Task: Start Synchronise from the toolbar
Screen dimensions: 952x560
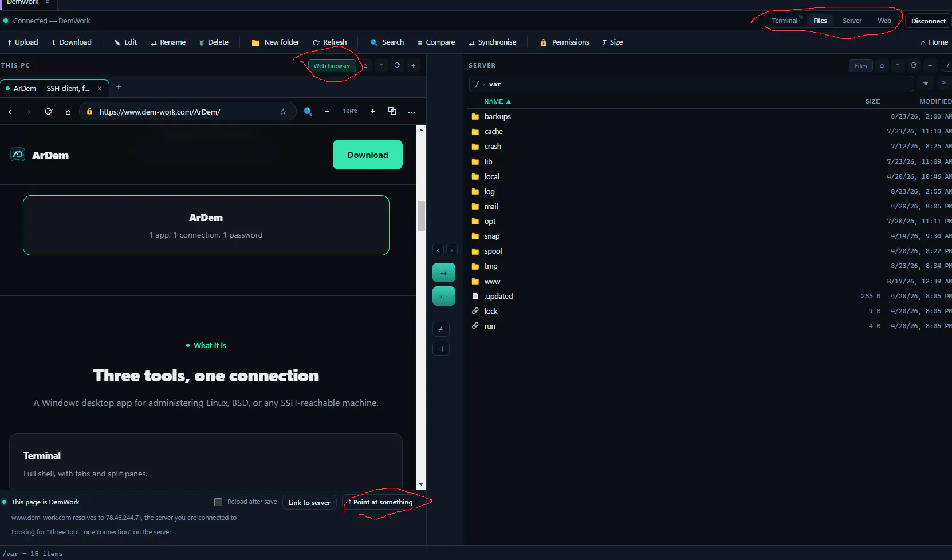Action: click(x=492, y=42)
